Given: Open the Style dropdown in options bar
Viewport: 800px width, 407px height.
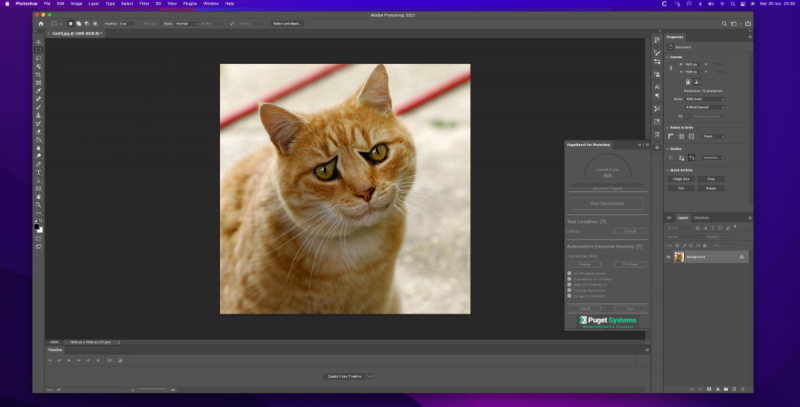Looking at the screenshot, I should pos(184,23).
